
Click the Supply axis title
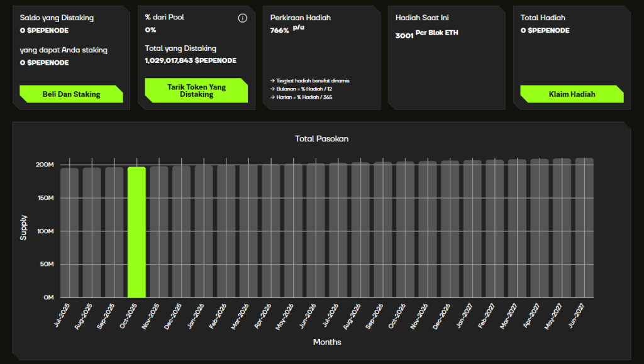(x=23, y=228)
